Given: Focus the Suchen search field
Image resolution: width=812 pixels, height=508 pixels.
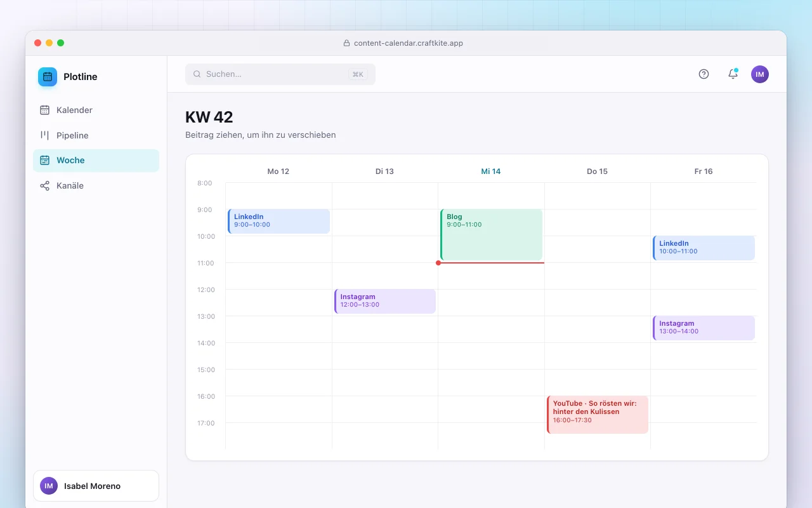Looking at the screenshot, I should [x=280, y=74].
